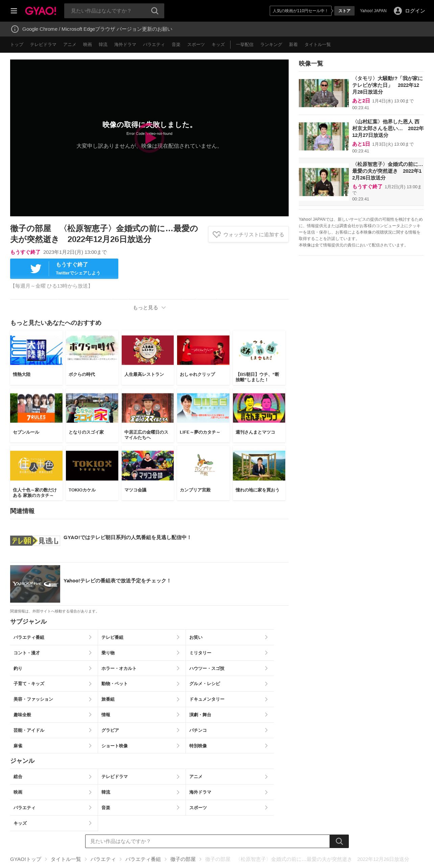Click the arrow beside スポーツ genre row

266,807
